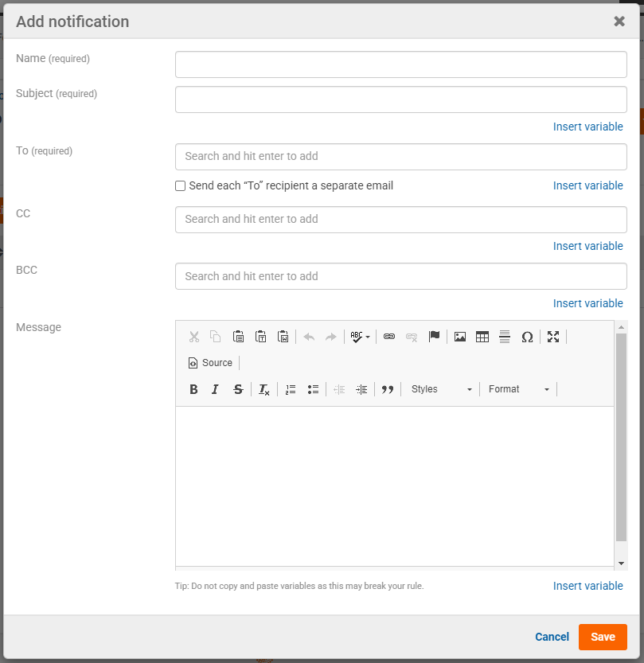644x663 pixels.
Task: Enable sending each "To" recipient separate email
Action: 181,186
